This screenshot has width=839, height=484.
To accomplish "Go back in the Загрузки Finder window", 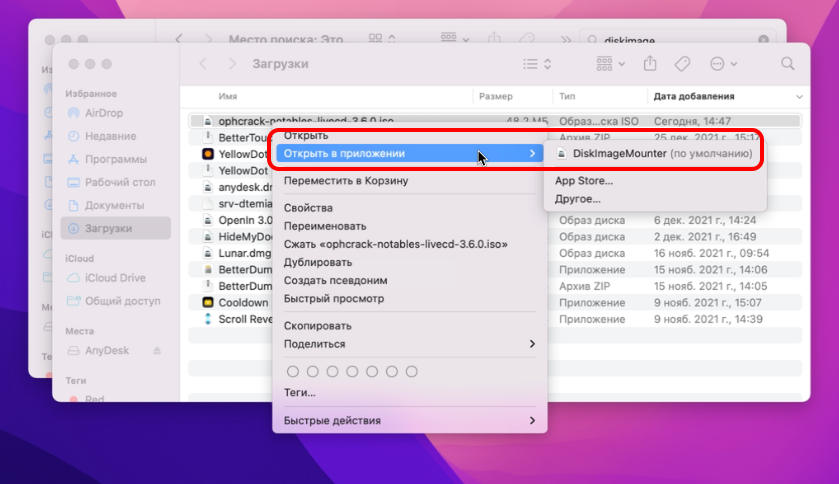I will (x=203, y=64).
